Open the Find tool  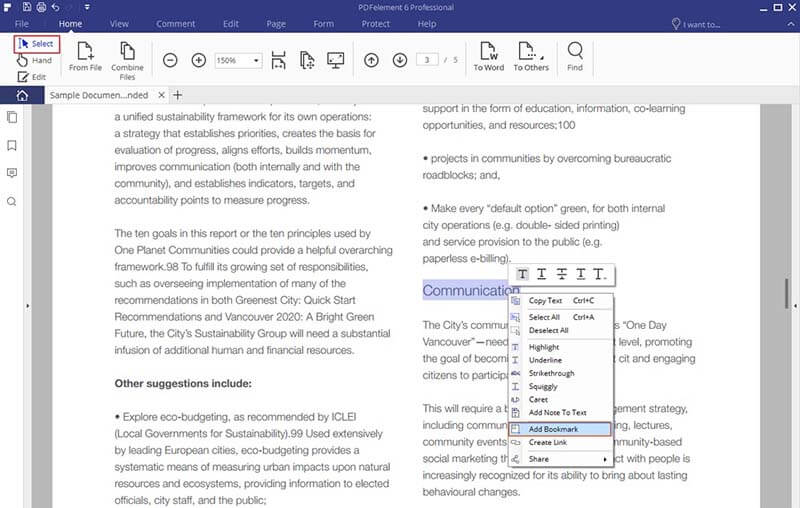[x=575, y=57]
